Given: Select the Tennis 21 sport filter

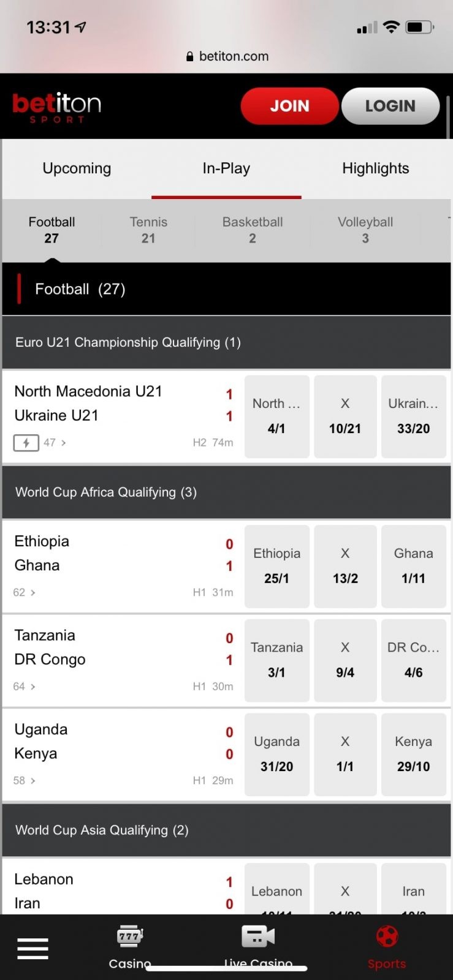Looking at the screenshot, I should (148, 230).
